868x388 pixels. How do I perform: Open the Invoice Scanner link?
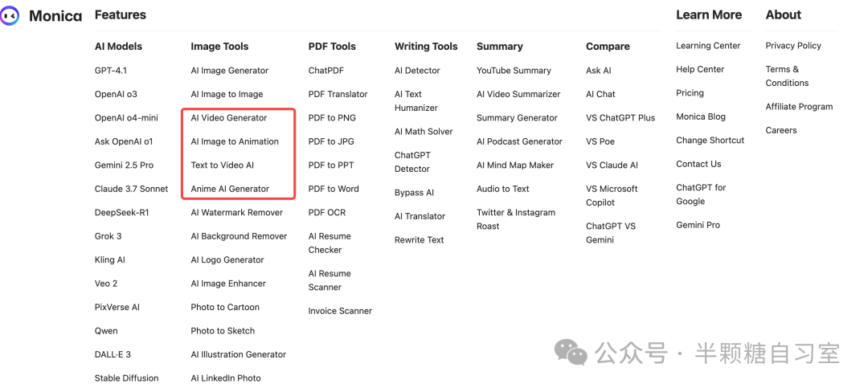pos(340,311)
